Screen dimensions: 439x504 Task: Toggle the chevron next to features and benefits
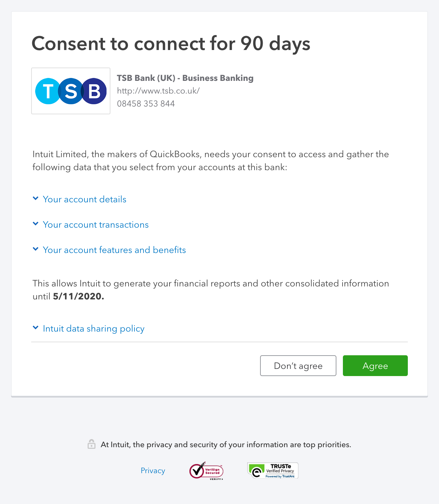pyautogui.click(x=36, y=249)
